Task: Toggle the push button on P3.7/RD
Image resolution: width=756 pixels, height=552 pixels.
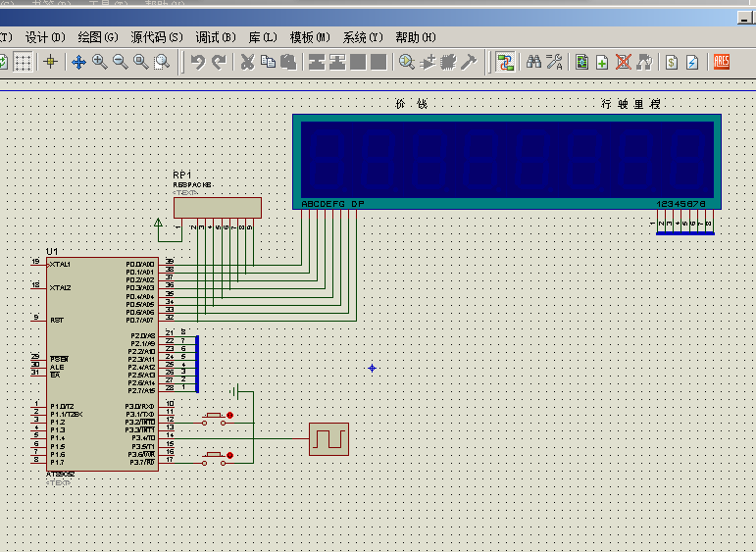Action: (214, 459)
